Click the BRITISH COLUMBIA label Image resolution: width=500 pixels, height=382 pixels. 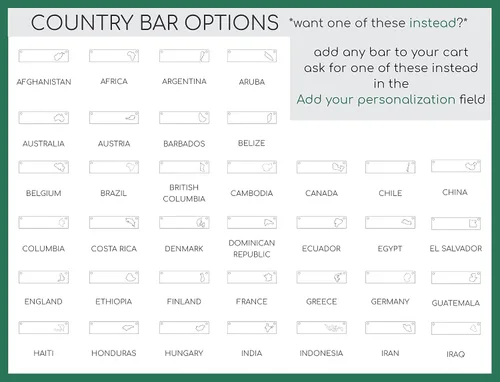pyautogui.click(x=184, y=193)
